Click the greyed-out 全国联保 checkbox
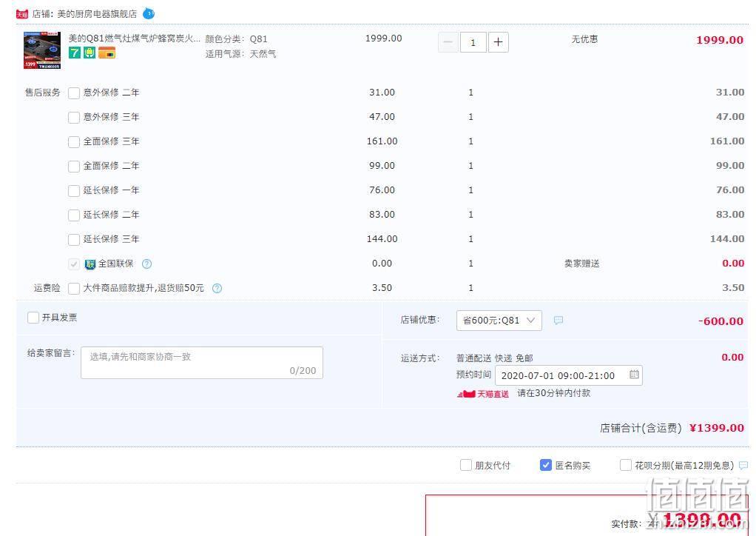The image size is (756, 536). [x=74, y=264]
